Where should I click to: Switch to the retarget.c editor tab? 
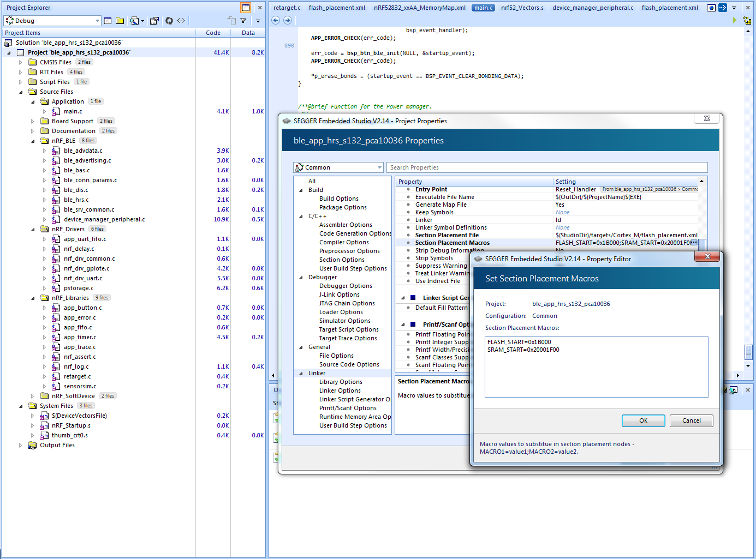pyautogui.click(x=287, y=8)
